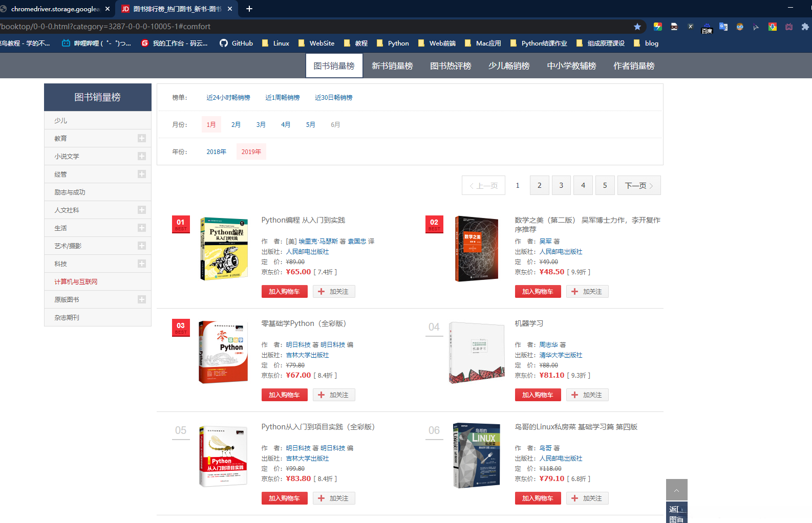
Task: Choose month 3月
Action: (x=261, y=125)
